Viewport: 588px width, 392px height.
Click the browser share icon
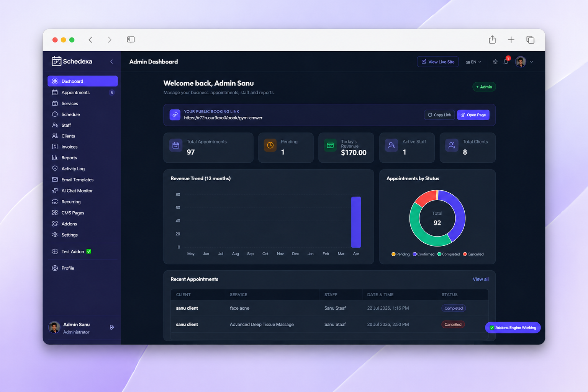pyautogui.click(x=492, y=39)
